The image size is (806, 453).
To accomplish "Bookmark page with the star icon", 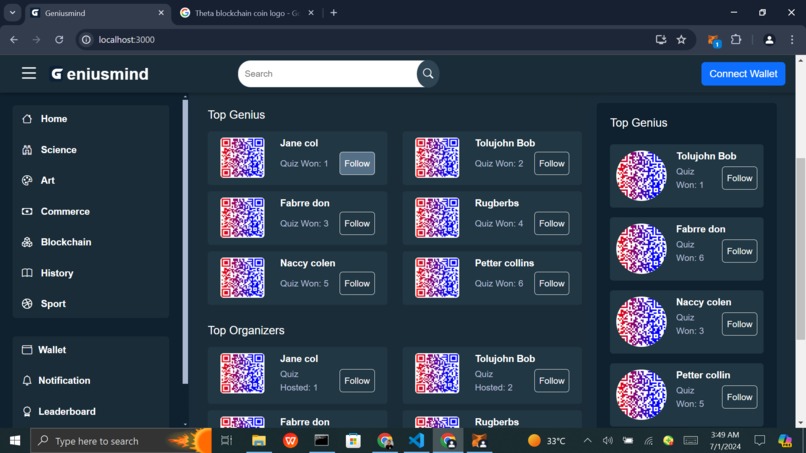I will click(681, 40).
